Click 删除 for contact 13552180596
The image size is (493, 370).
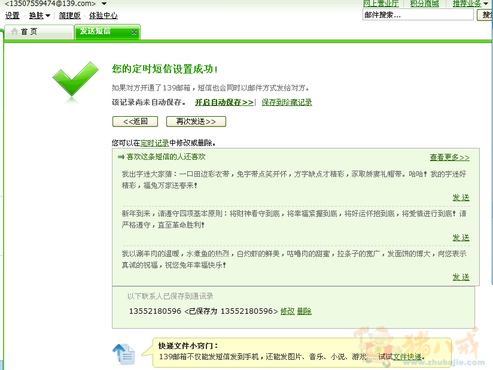(304, 311)
